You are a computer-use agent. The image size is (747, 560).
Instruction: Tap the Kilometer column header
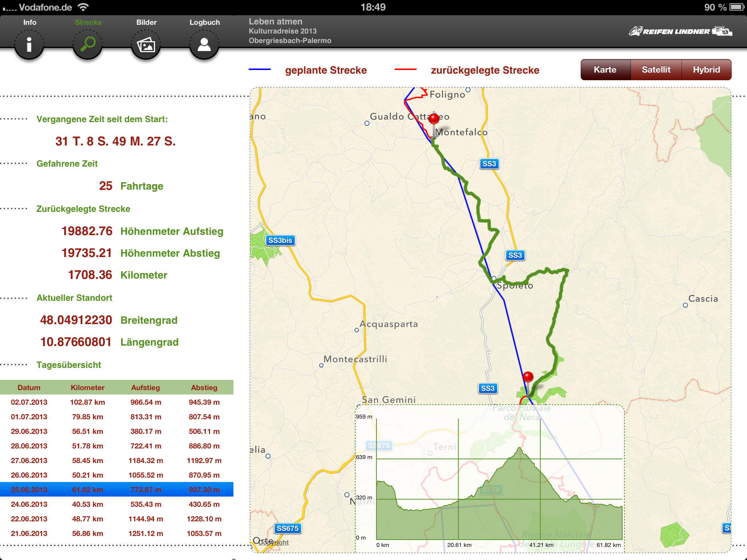(x=88, y=388)
